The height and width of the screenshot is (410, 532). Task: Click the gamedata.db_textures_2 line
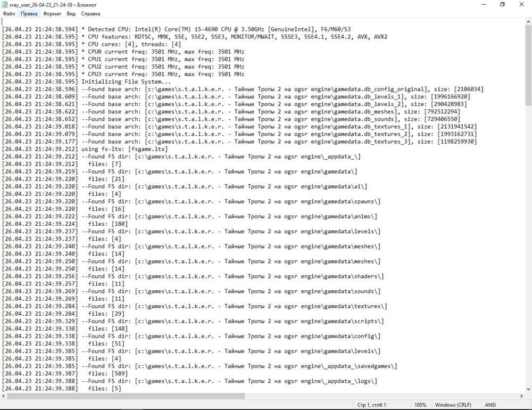tap(239, 134)
